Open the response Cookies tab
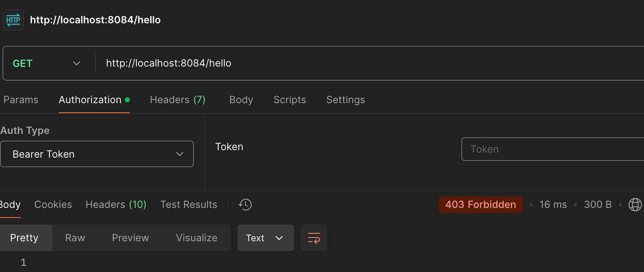Image resolution: width=644 pixels, height=272 pixels. tap(53, 205)
